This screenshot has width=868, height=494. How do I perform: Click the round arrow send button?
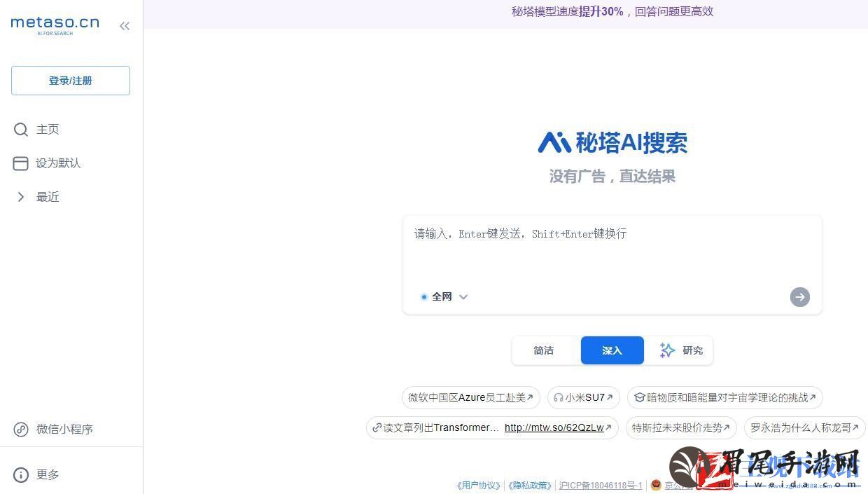(800, 297)
